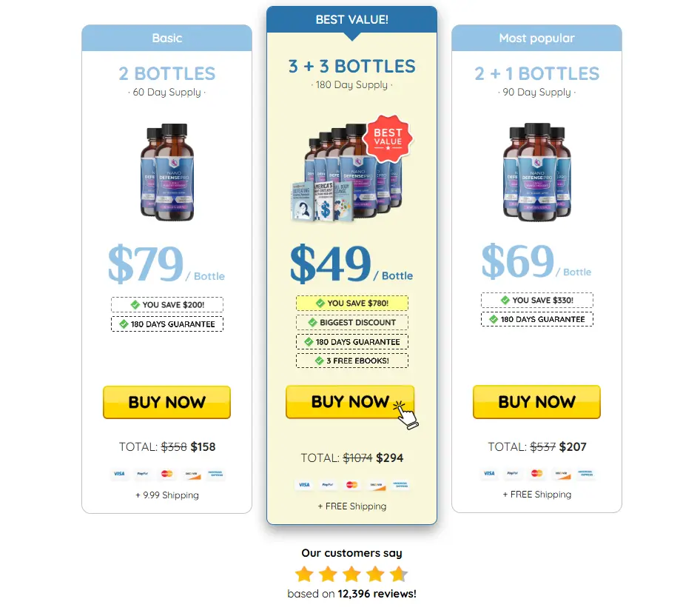This screenshot has width=680, height=616.
Task: Buy the 3 + 3 bottles package
Action: point(350,402)
